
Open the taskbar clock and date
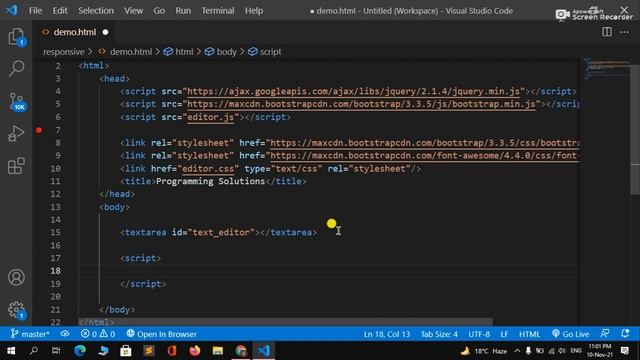click(600, 351)
